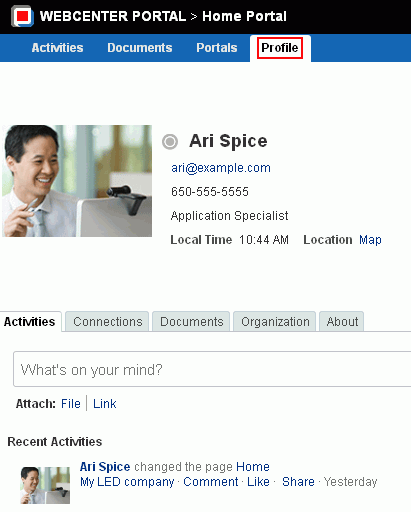Click Ari Spice's presence status indicator
The width and height of the screenshot is (411, 512).
pos(170,142)
